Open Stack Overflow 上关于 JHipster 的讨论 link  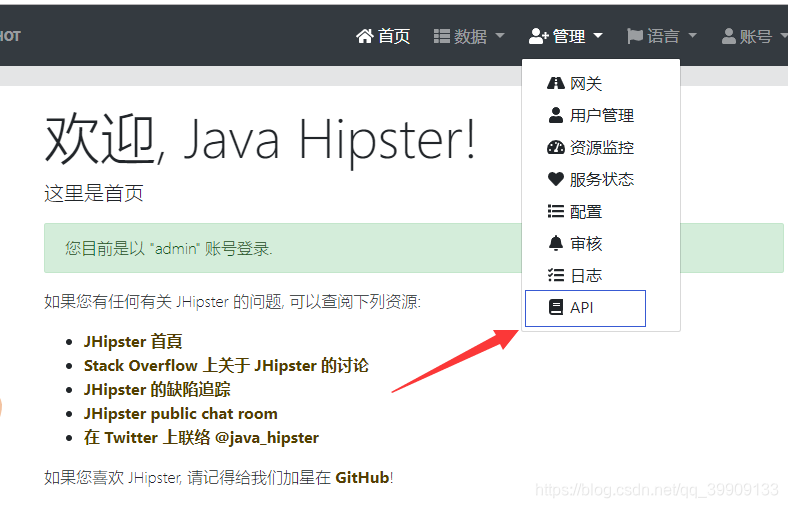coord(226,365)
